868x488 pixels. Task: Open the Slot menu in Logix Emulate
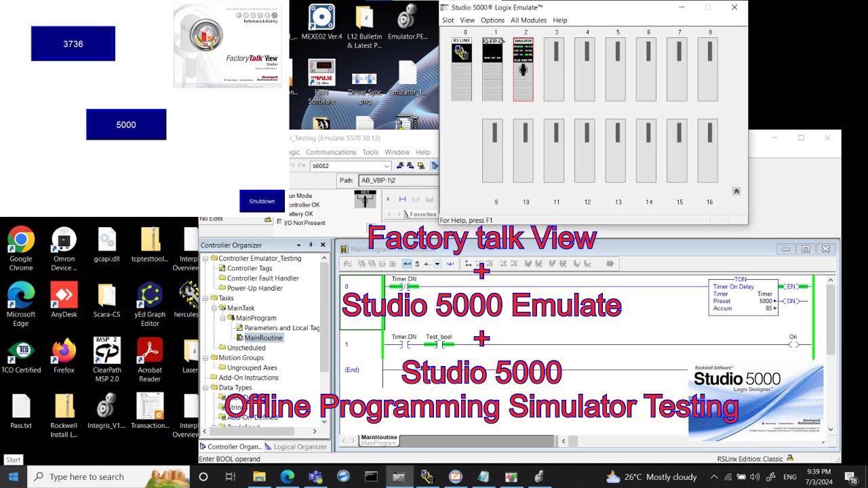(448, 20)
